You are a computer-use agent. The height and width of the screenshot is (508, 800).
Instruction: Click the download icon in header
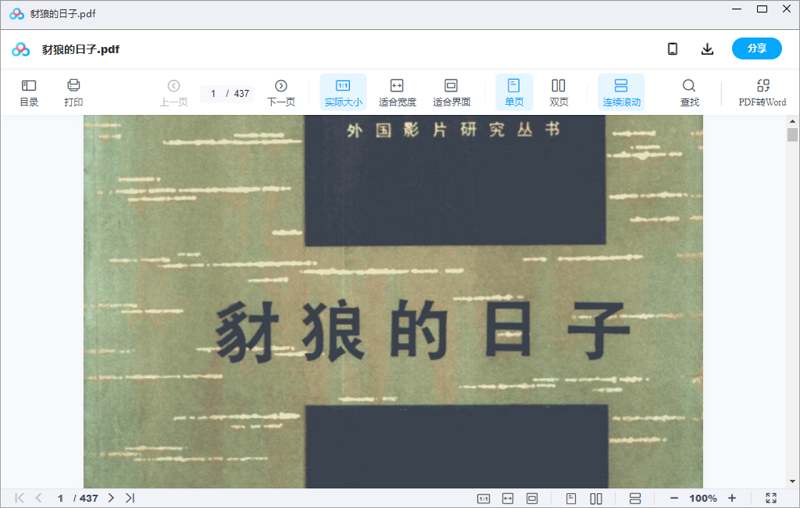[707, 49]
